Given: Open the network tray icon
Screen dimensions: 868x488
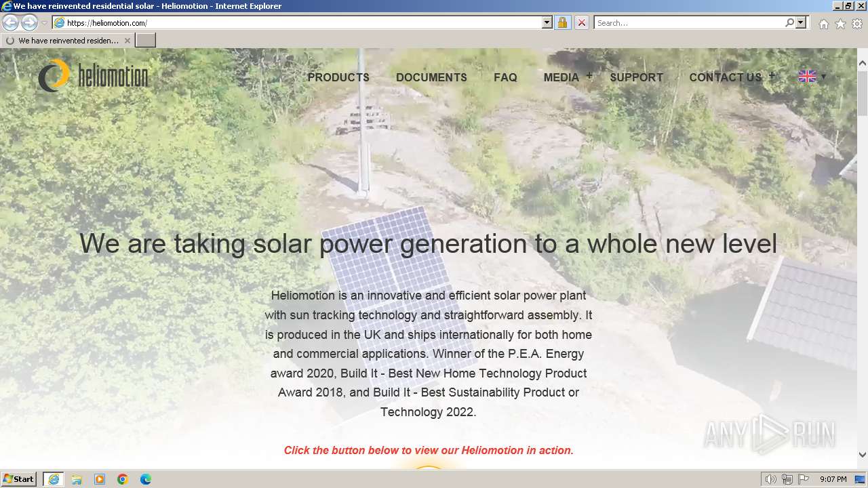Looking at the screenshot, I should point(787,479).
